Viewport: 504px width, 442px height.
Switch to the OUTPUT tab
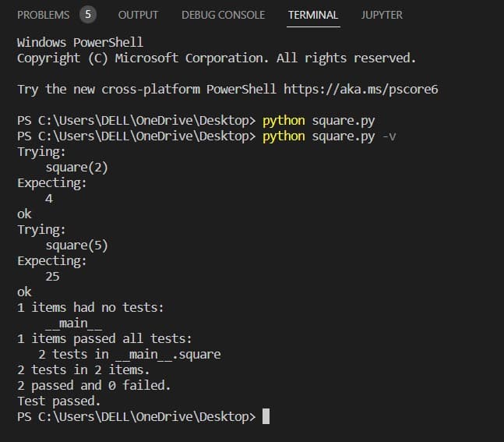point(138,15)
